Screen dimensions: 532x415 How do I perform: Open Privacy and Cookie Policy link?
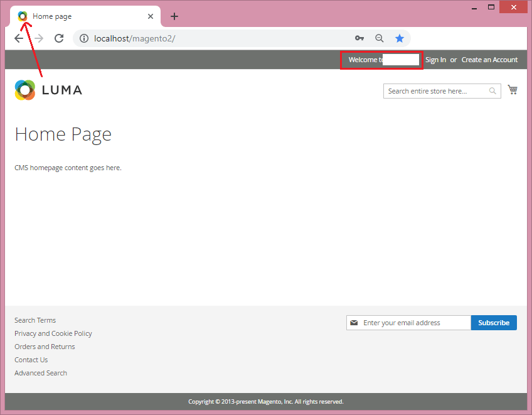pyautogui.click(x=53, y=333)
